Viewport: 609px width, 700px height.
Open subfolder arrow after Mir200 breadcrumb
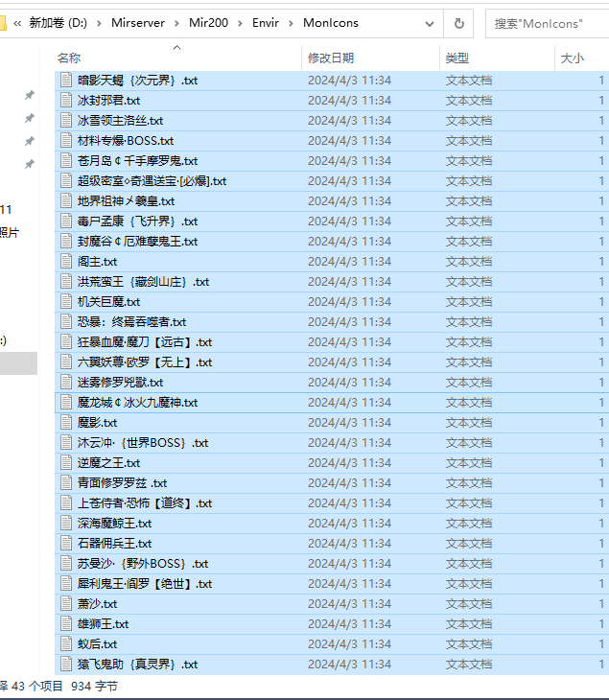click(x=240, y=23)
